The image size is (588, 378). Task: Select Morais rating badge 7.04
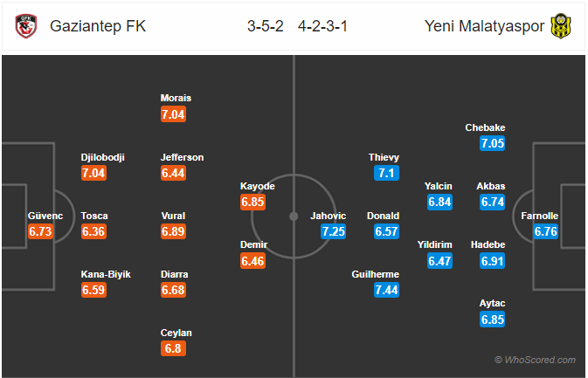click(173, 114)
